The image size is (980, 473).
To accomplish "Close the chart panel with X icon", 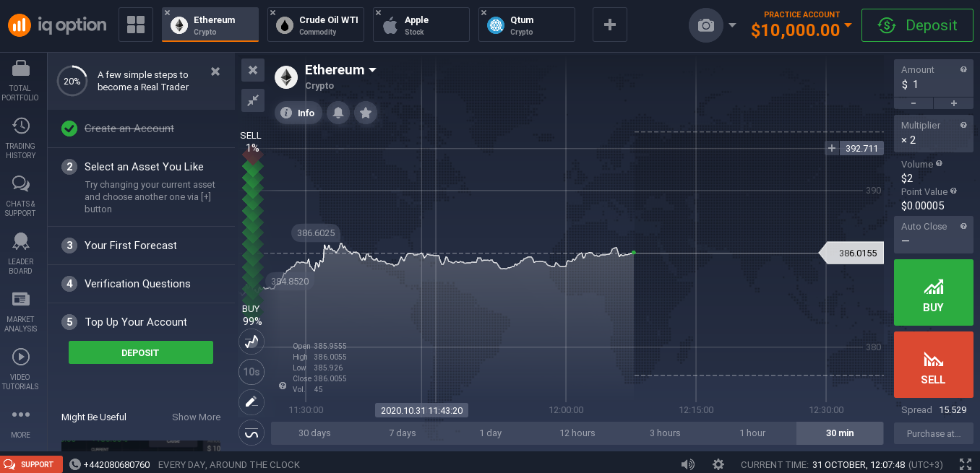I will click(x=252, y=70).
